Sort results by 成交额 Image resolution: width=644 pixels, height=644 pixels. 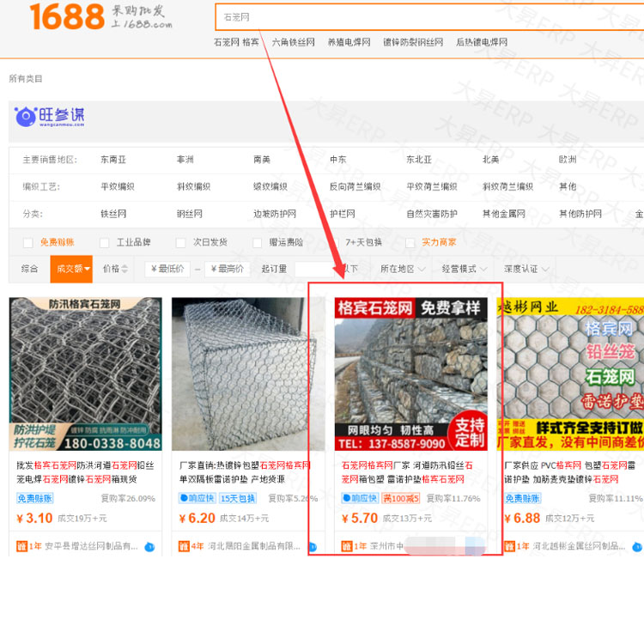[x=70, y=269]
